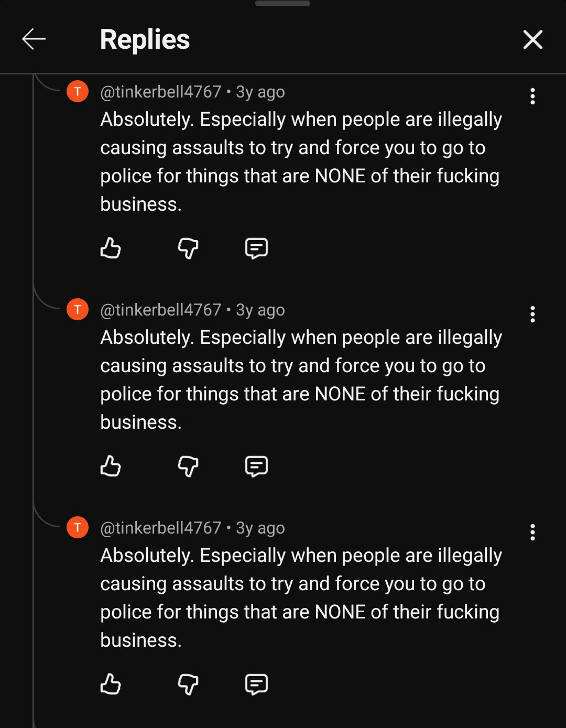
Task: Tap the second reply's profile avatar
Action: click(78, 310)
